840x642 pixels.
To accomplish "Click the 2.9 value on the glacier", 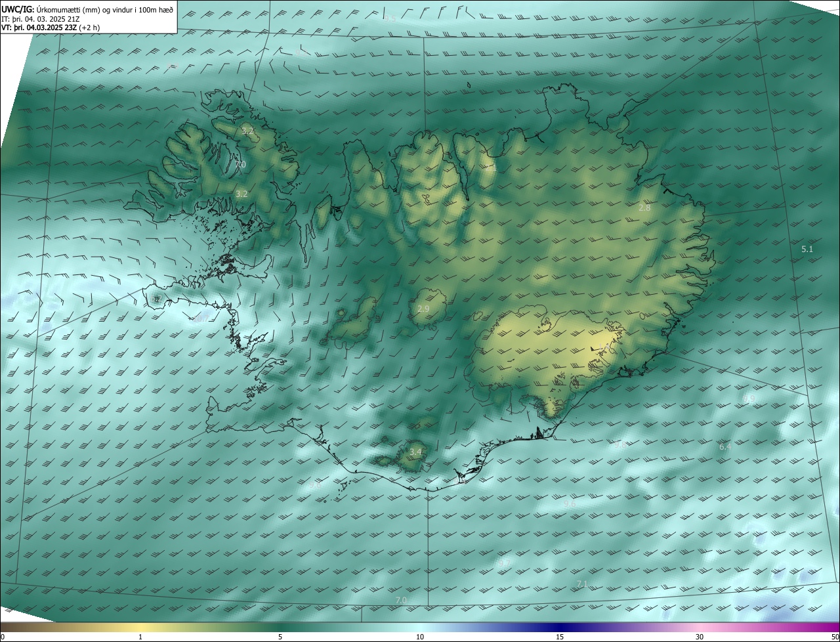I will (x=423, y=309).
